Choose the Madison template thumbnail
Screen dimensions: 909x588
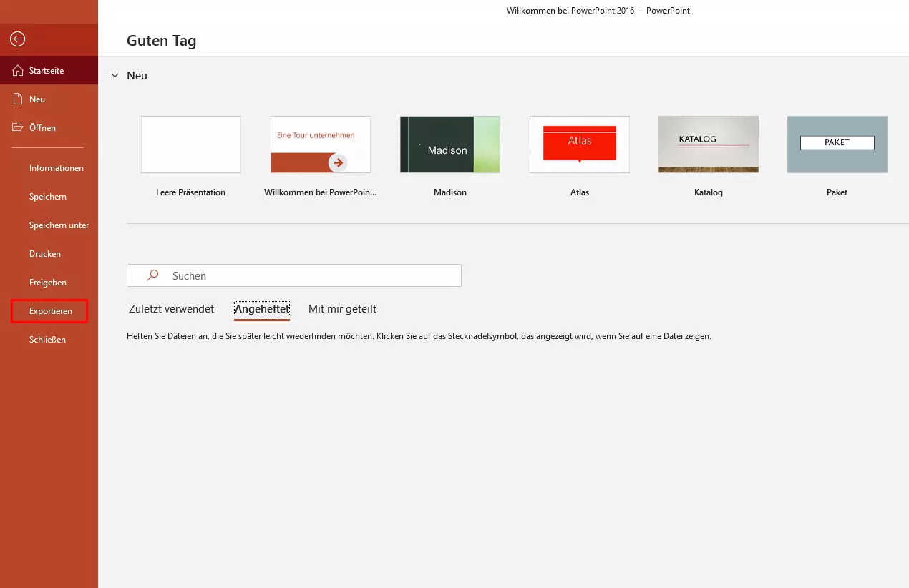click(x=450, y=144)
